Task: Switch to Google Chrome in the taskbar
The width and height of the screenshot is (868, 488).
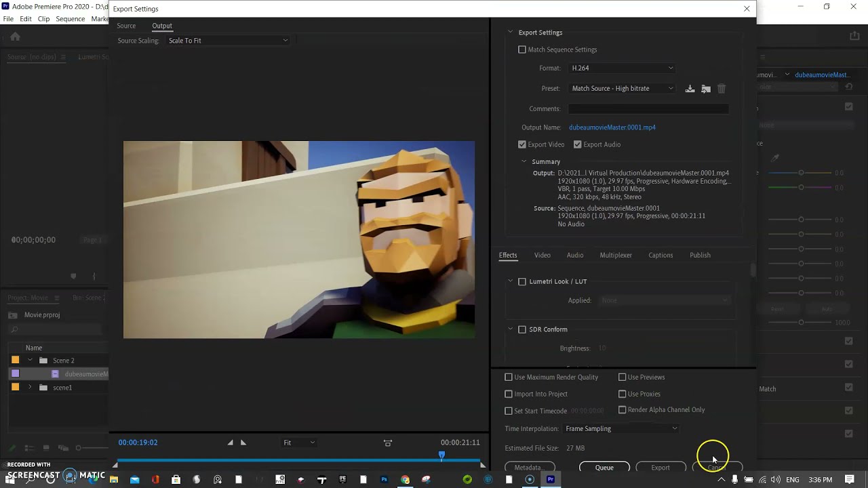Action: (405, 480)
